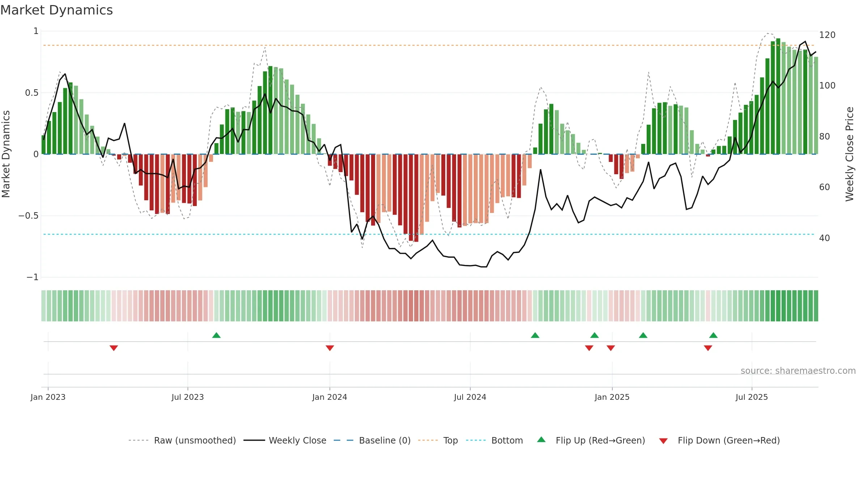868x488 pixels.
Task: Click the Market Dynamics chart title at top
Action: 56,10
